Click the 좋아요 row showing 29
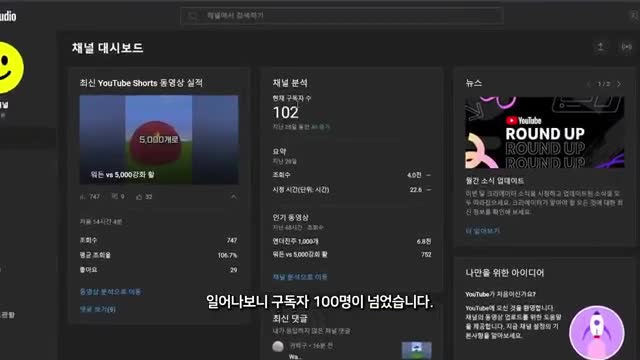The width and height of the screenshot is (640, 360). 158,270
